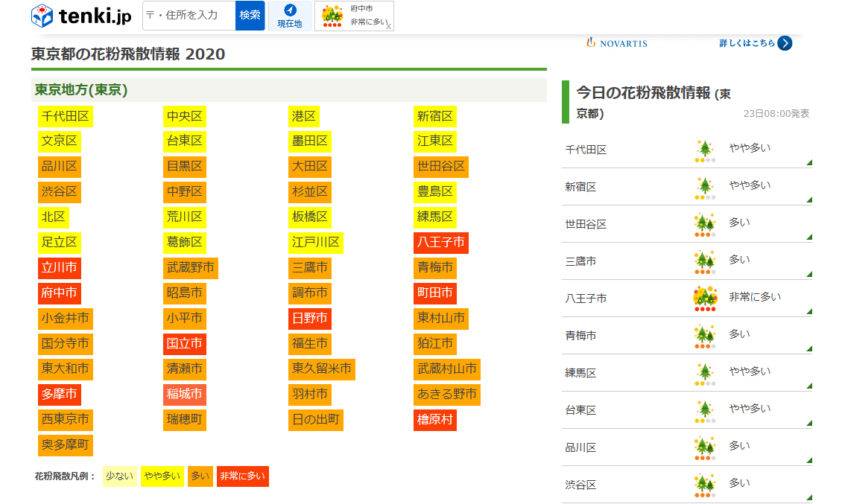
Task: Open the red 立川市 link
Action: pos(60,268)
